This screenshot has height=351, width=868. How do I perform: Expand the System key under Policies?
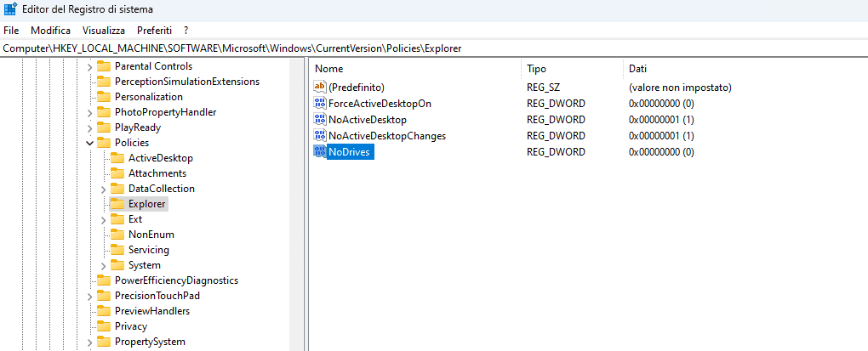point(104,265)
